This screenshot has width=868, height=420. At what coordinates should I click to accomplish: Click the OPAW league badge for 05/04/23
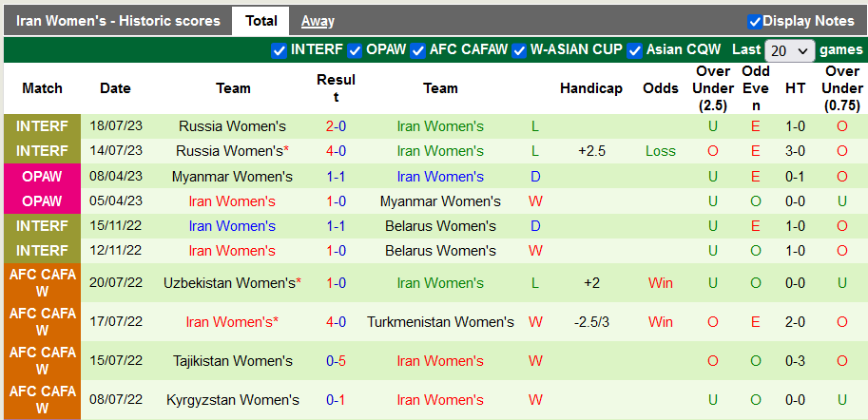pos(42,201)
